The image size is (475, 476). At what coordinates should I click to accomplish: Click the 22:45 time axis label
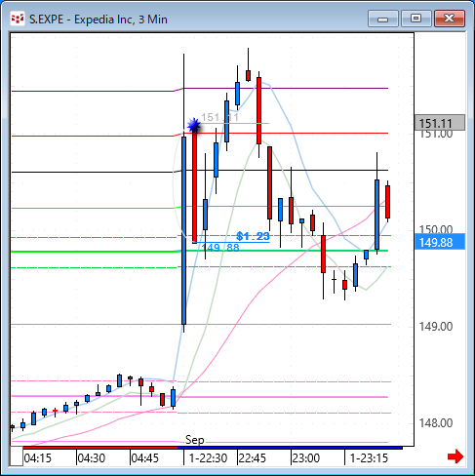[253, 458]
